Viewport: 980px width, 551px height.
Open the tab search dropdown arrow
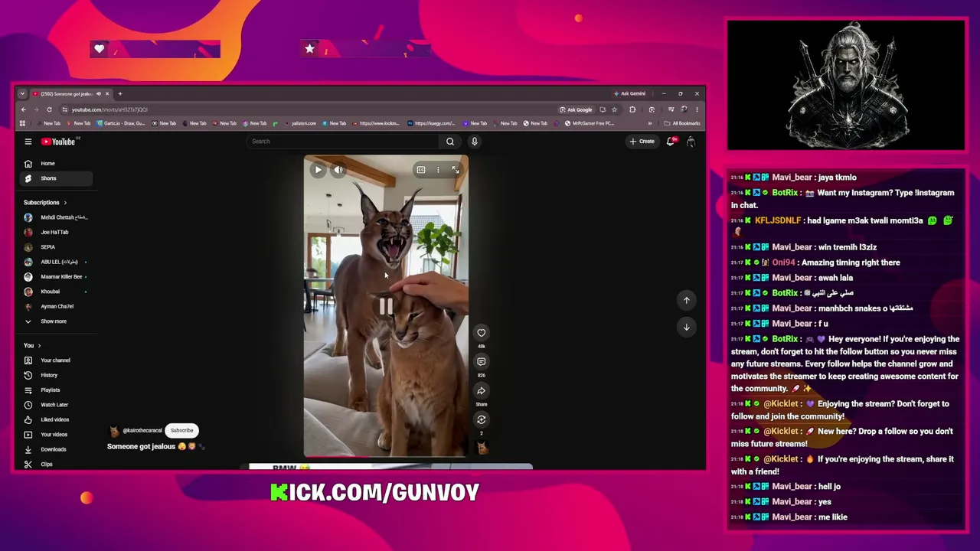[x=22, y=93]
